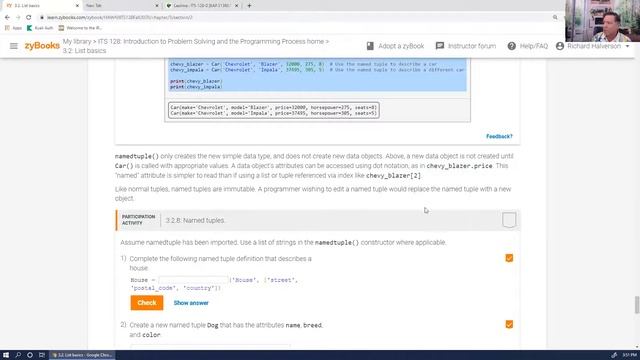This screenshot has height=360, width=640.
Task: Close the New Tab browser tab
Action: pyautogui.click(x=157, y=6)
